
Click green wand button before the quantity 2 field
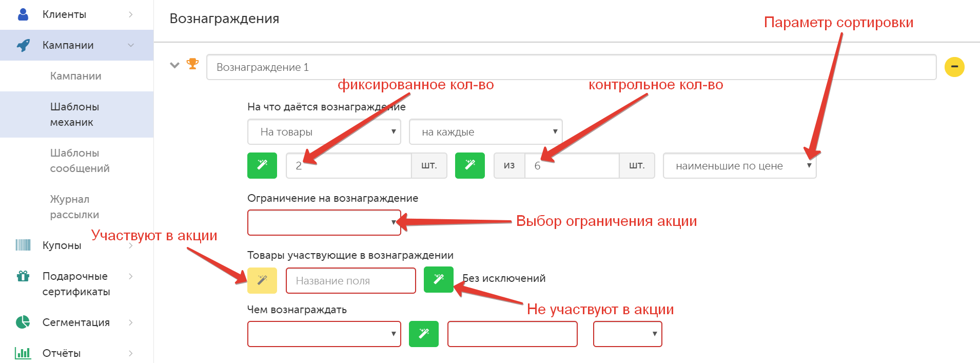pyautogui.click(x=262, y=165)
